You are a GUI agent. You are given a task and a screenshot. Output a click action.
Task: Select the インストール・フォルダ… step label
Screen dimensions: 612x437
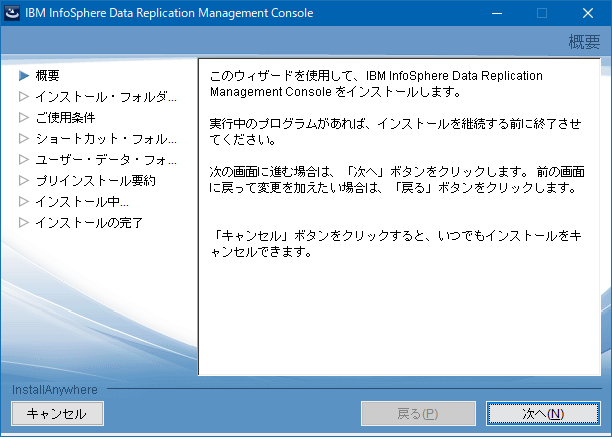pos(106,96)
